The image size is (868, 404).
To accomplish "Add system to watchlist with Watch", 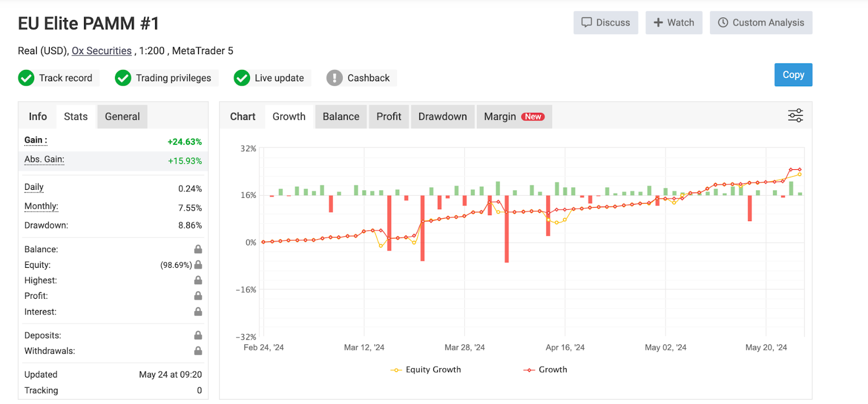I will point(674,23).
